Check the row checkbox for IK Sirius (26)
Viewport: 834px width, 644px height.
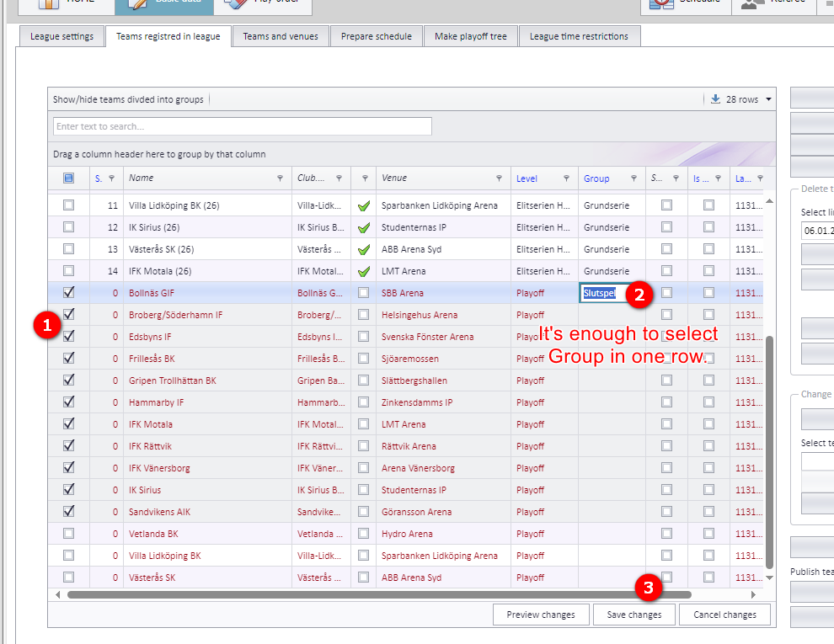[x=68, y=227]
